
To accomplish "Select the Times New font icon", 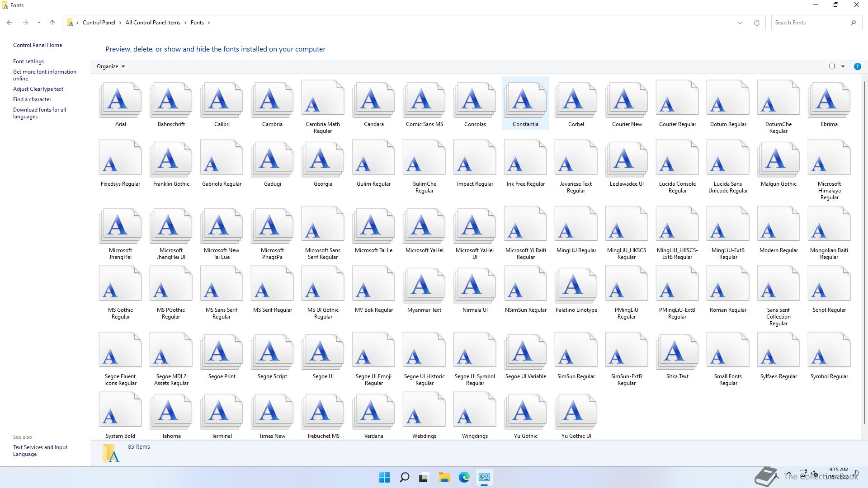I will (x=272, y=411).
